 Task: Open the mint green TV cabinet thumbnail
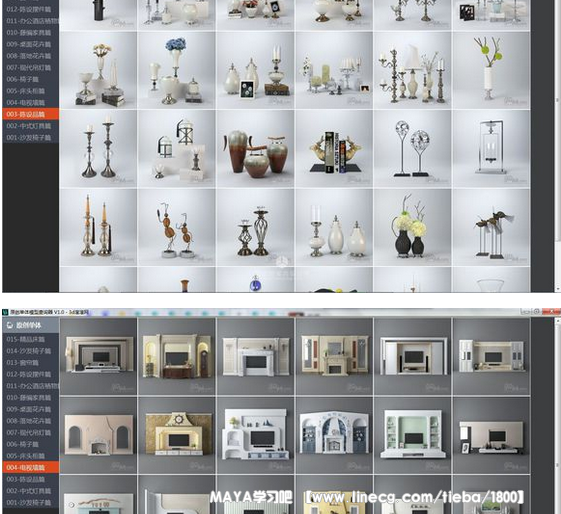pyautogui.click(x=413, y=435)
